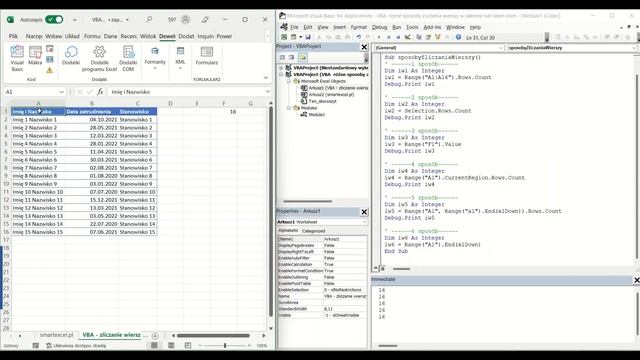Open the Excel user account avatar
The image size is (640, 360).
click(x=185, y=20)
